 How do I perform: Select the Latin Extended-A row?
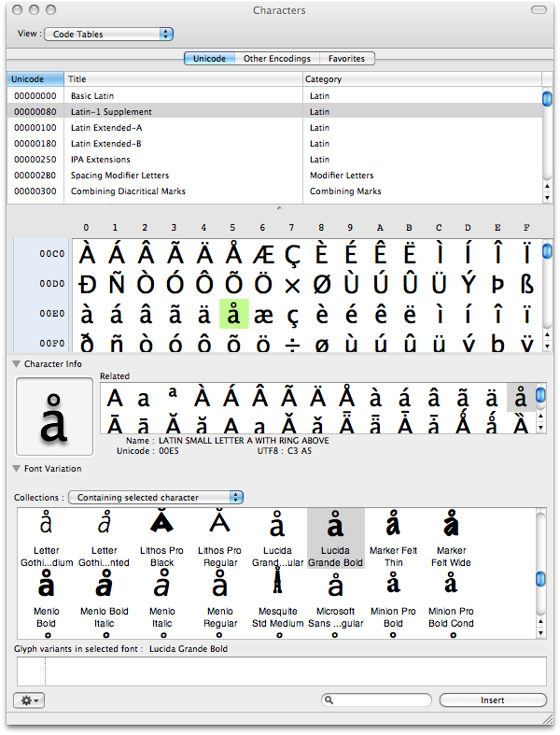[274, 128]
